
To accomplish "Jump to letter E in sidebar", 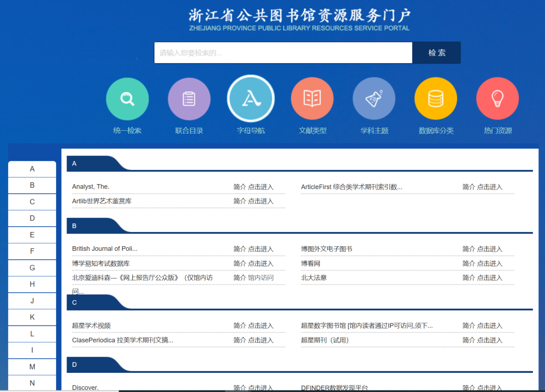I will (32, 235).
